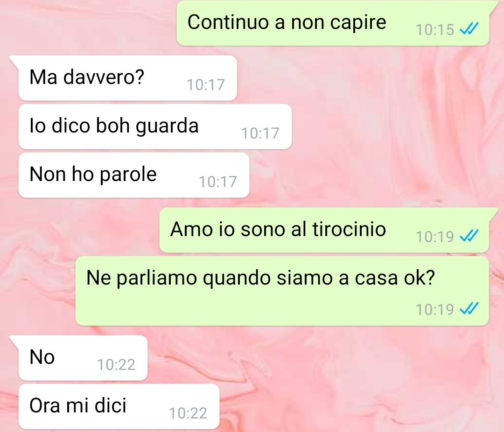
Task: Tap the "Ne parliamo quando siamo a casa ok?" bubble
Action: click(282, 291)
